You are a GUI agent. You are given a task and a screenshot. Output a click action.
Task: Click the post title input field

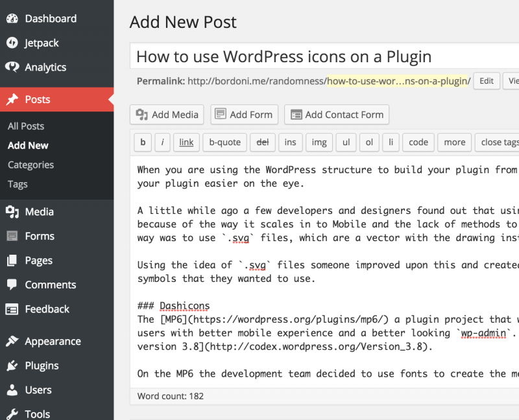pyautogui.click(x=324, y=56)
